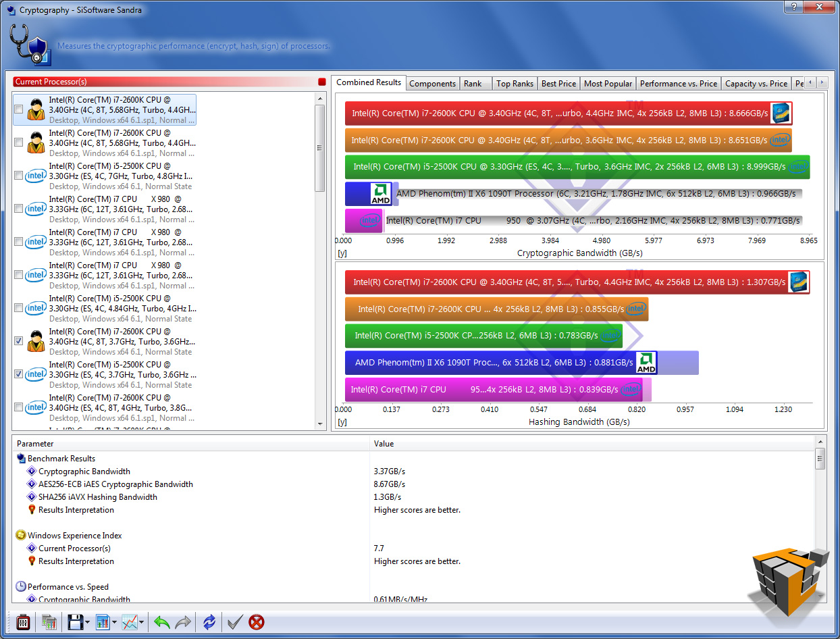Image resolution: width=840 pixels, height=639 pixels.
Task: Switch to the Top Ranks tab
Action: pyautogui.click(x=515, y=84)
